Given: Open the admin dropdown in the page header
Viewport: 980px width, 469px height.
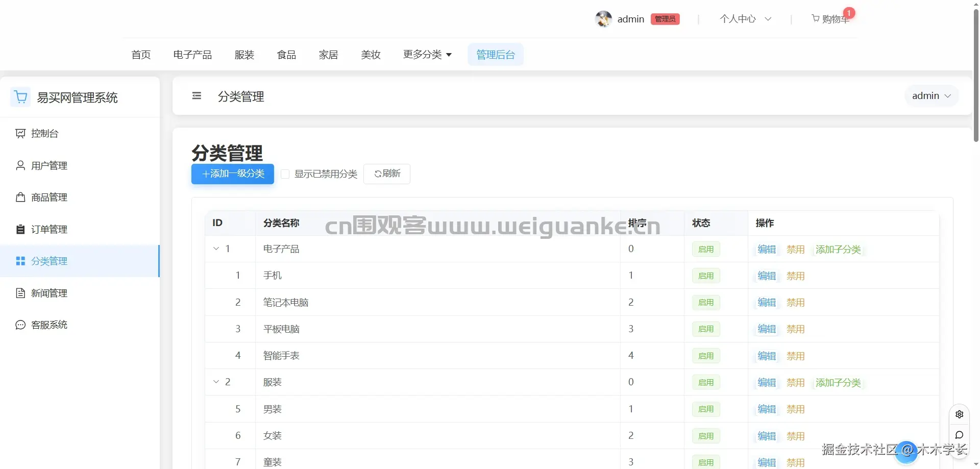Looking at the screenshot, I should click(932, 96).
